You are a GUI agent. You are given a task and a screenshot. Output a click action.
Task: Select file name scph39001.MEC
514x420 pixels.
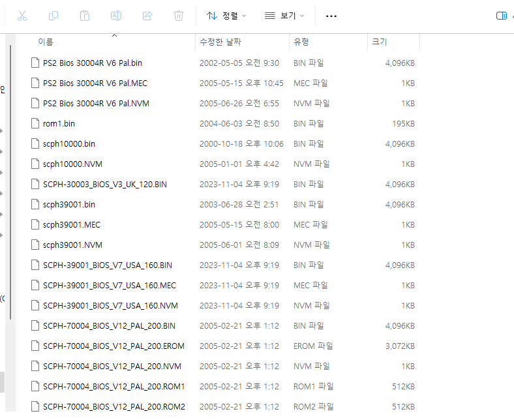click(72, 224)
